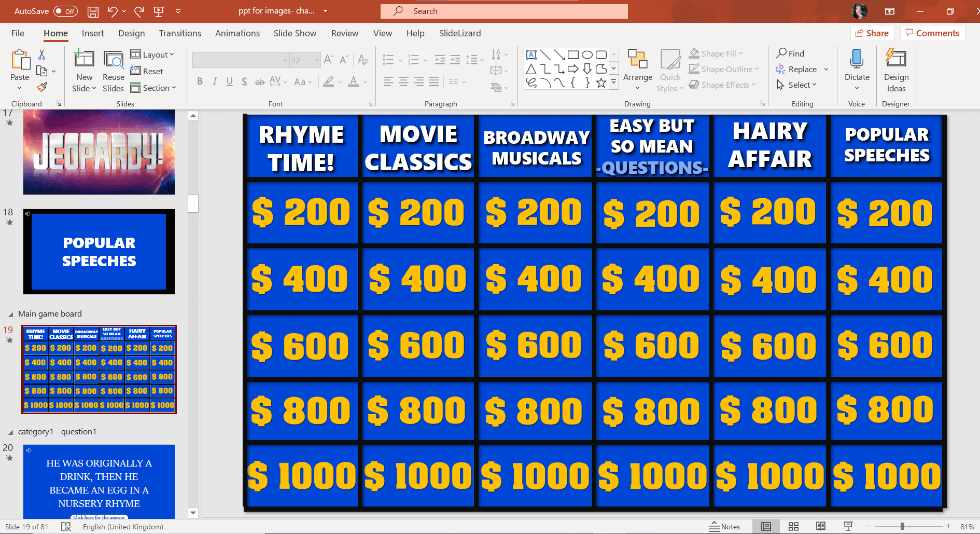Show the Notes pane

pos(725,526)
